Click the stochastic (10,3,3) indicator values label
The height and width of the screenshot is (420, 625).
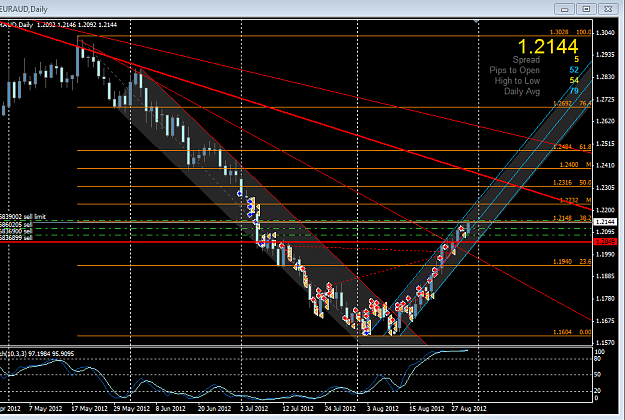tap(37, 354)
